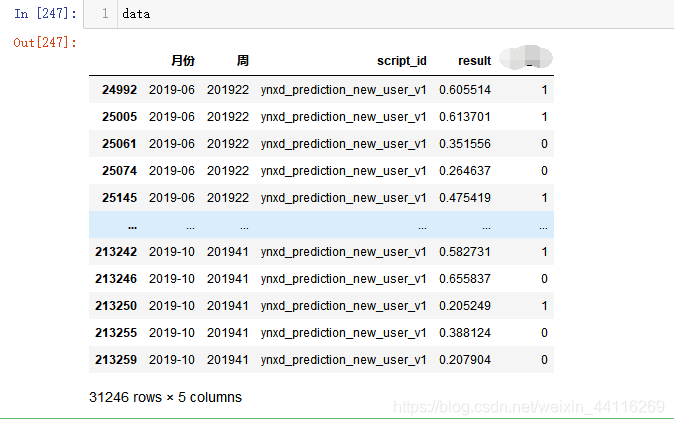The image size is (674, 425).
Task: Click the script_id column header
Action: (x=401, y=61)
